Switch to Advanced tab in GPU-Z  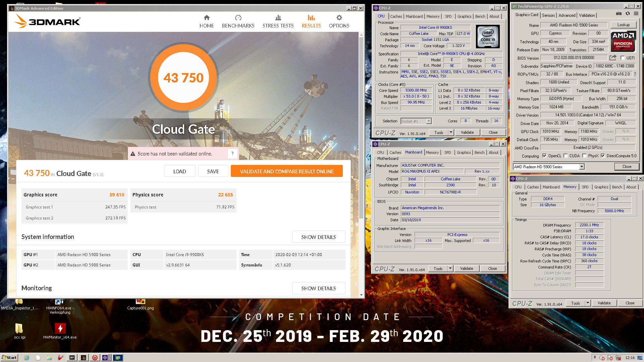pos(567,15)
